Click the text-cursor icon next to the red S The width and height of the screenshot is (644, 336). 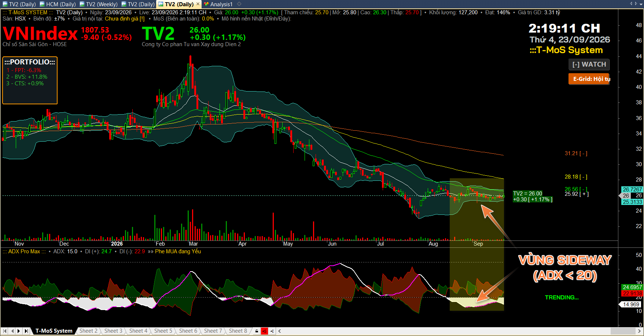[x=272, y=331]
